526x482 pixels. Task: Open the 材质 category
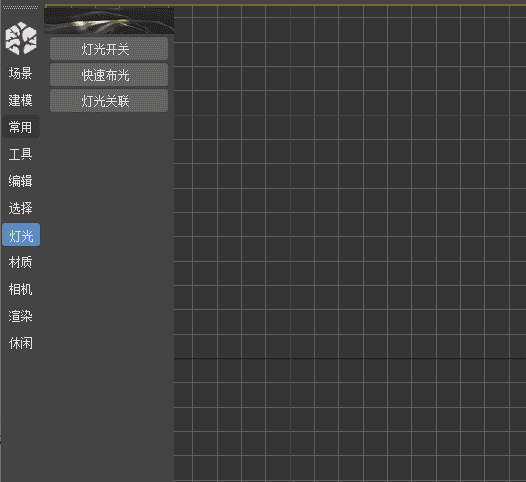pyautogui.click(x=20, y=262)
